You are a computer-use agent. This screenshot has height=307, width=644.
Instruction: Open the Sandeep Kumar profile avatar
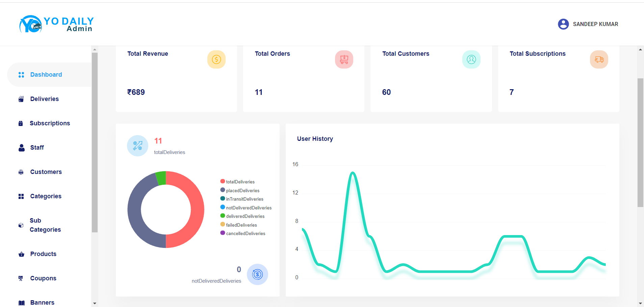click(563, 24)
